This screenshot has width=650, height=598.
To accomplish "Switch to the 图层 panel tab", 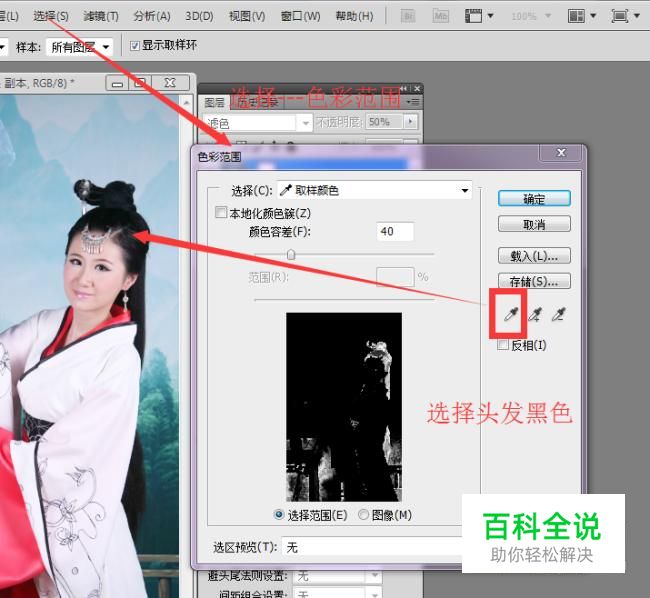I will (x=214, y=102).
